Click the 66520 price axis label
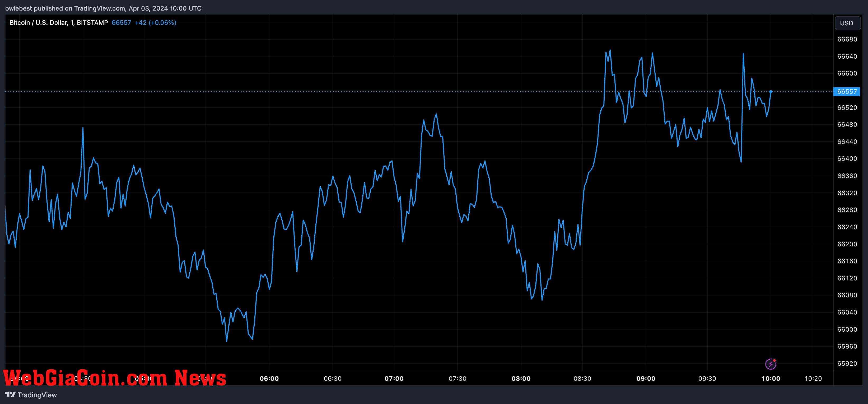The width and height of the screenshot is (868, 404). [x=847, y=107]
